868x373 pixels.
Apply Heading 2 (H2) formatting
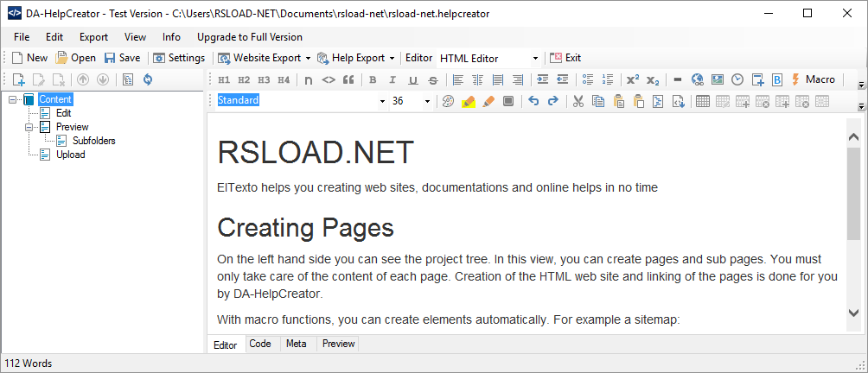(244, 80)
